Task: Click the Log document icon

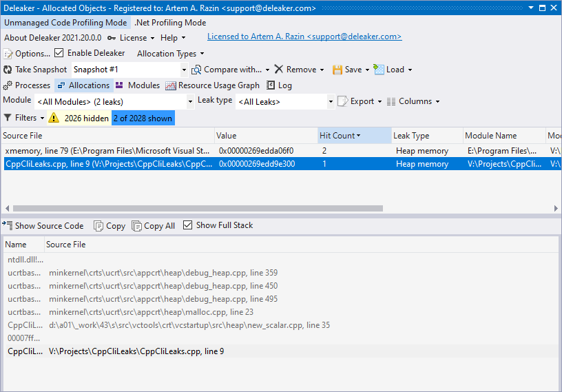Action: click(271, 85)
